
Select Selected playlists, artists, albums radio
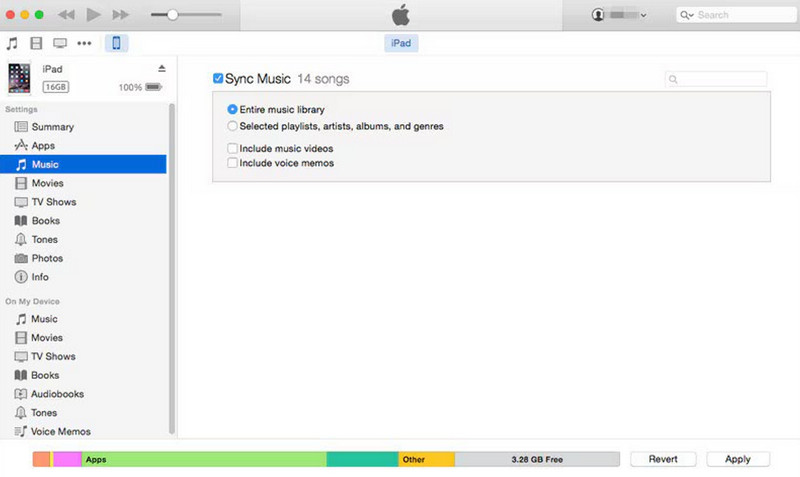(x=232, y=126)
